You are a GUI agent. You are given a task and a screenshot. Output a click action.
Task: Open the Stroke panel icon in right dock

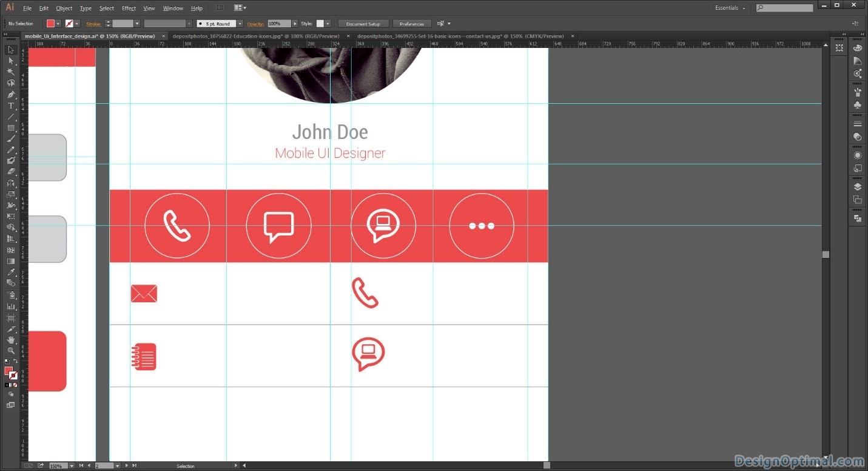click(858, 124)
